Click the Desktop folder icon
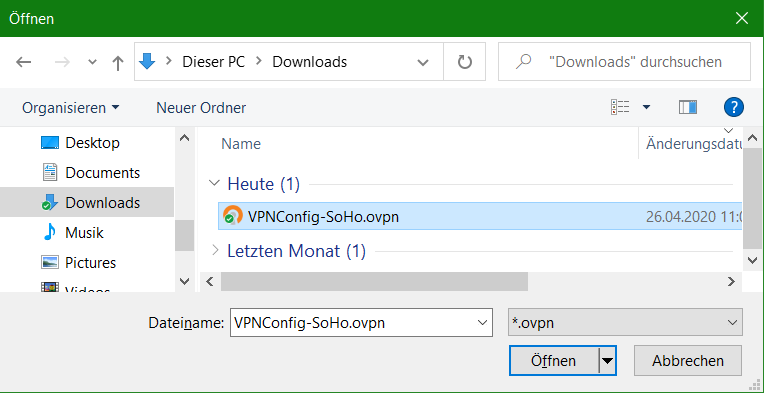 pyautogui.click(x=50, y=143)
